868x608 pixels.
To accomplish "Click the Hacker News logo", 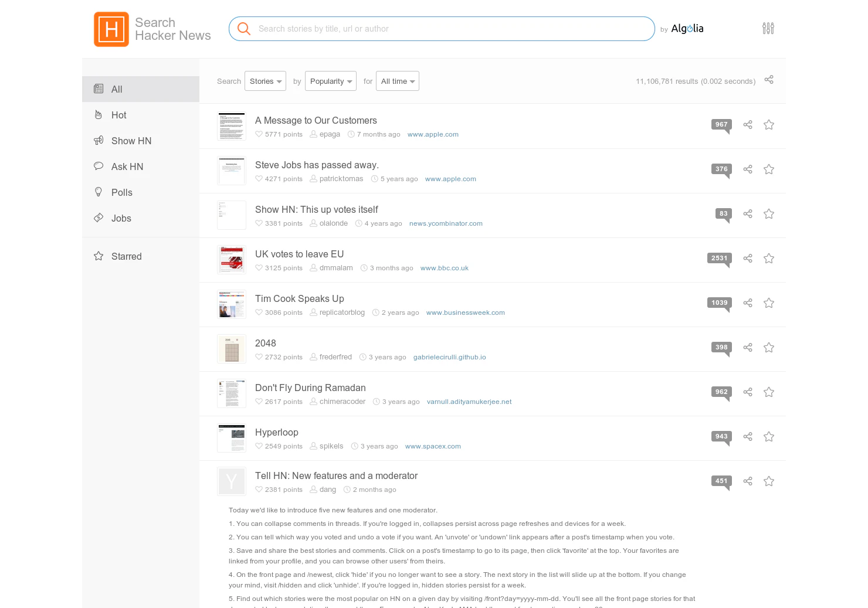I will click(x=111, y=29).
